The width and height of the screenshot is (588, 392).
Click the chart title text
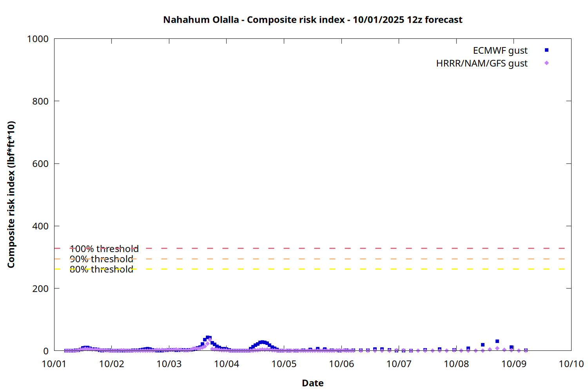coord(312,20)
